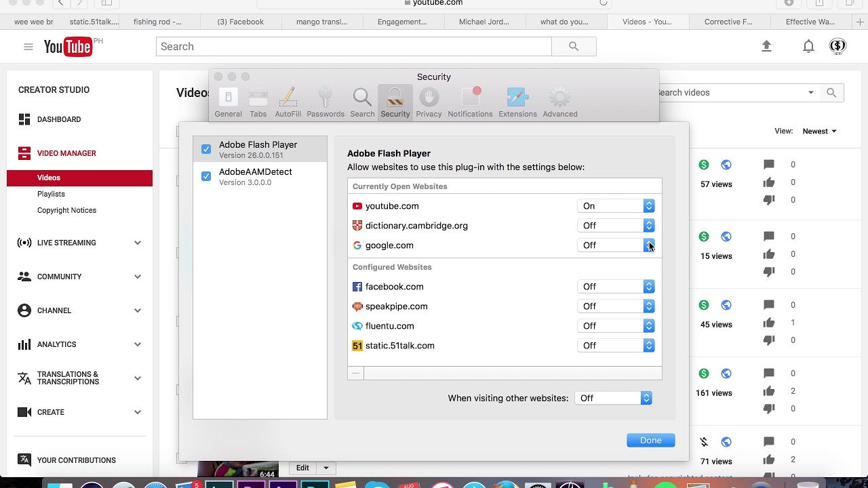This screenshot has width=868, height=488.
Task: Select Videos under Video Manager
Action: 80,178
